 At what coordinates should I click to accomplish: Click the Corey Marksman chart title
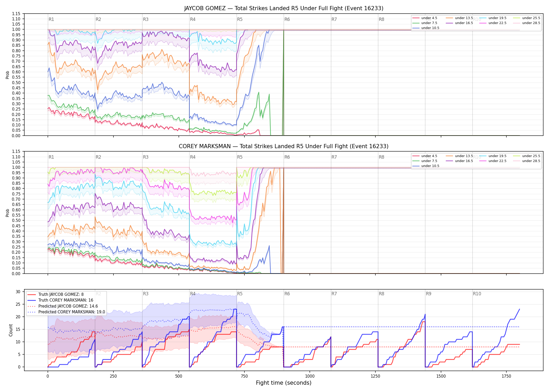tap(284, 146)
